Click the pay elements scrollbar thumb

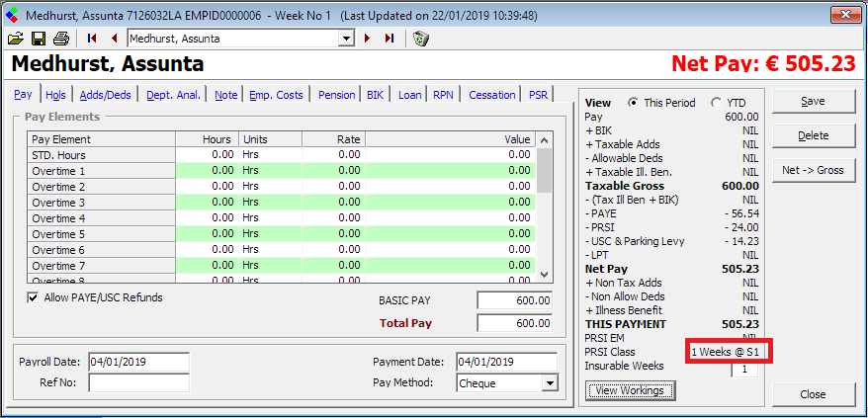click(544, 170)
